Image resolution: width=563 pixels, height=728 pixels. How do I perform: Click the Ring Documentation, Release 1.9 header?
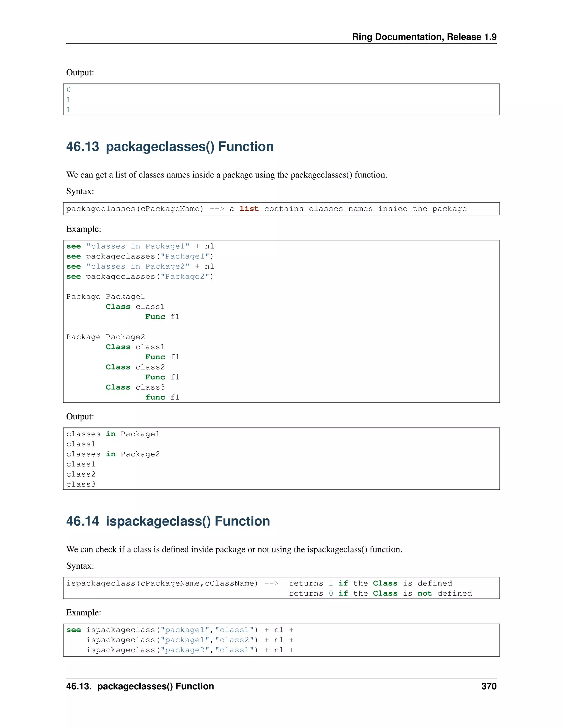click(424, 37)
